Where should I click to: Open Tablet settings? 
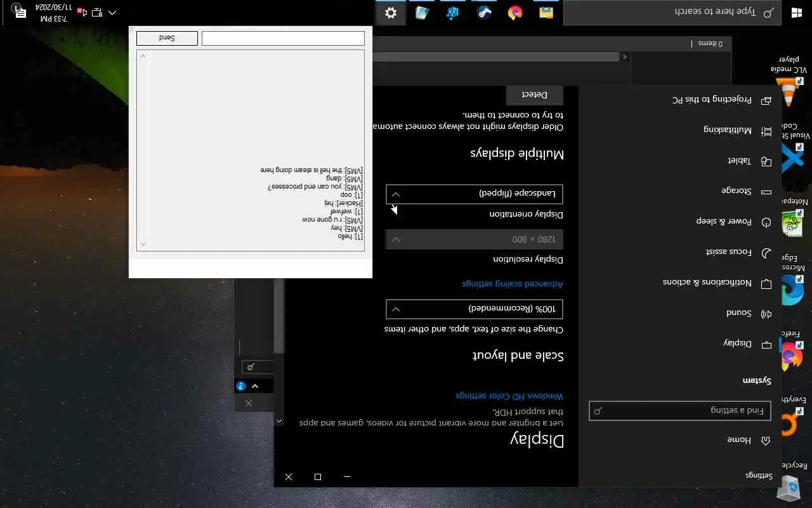click(x=679, y=161)
